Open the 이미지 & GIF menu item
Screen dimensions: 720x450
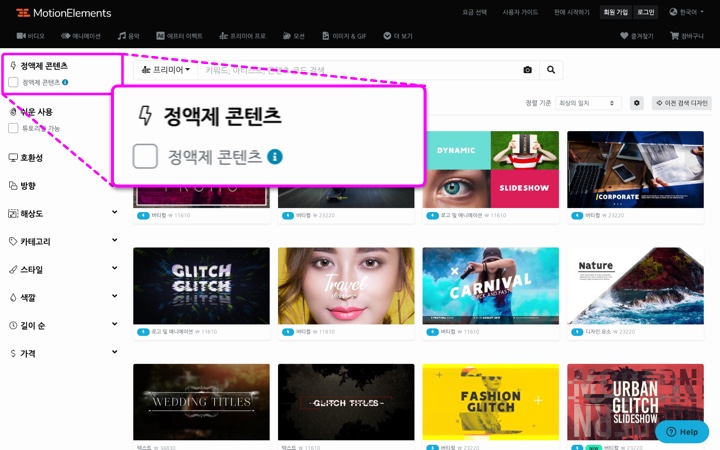344,36
